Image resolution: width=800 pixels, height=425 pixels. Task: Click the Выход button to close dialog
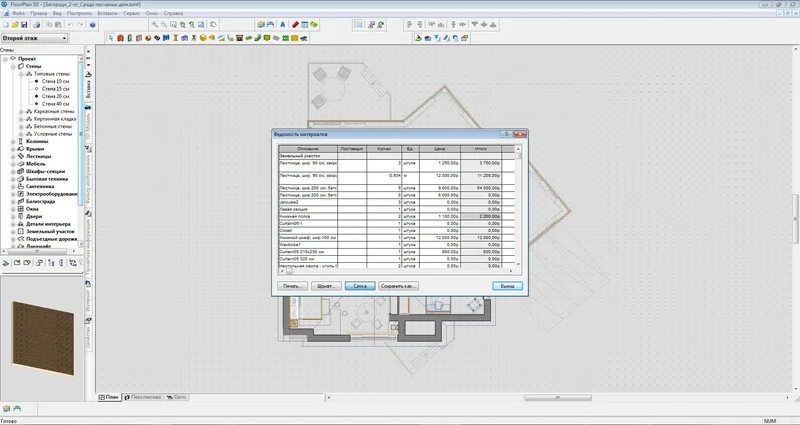507,286
